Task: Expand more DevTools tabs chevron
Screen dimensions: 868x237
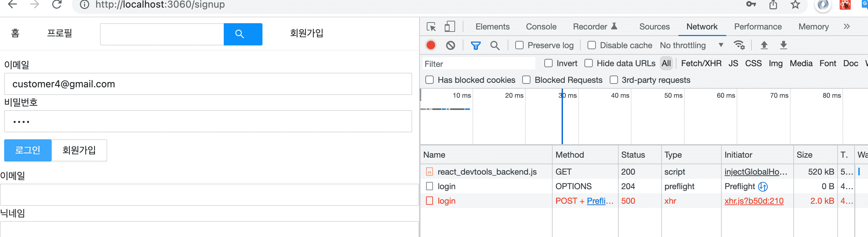Action: 847,27
